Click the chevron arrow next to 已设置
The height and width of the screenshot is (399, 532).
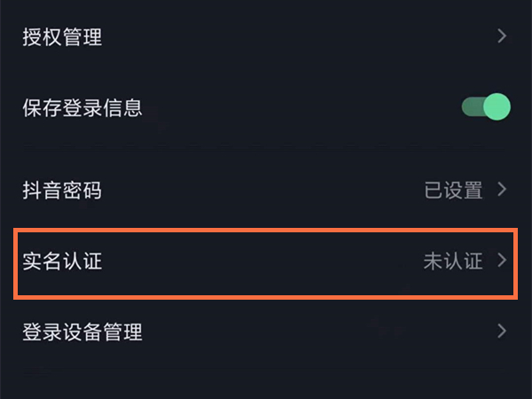pos(502,189)
